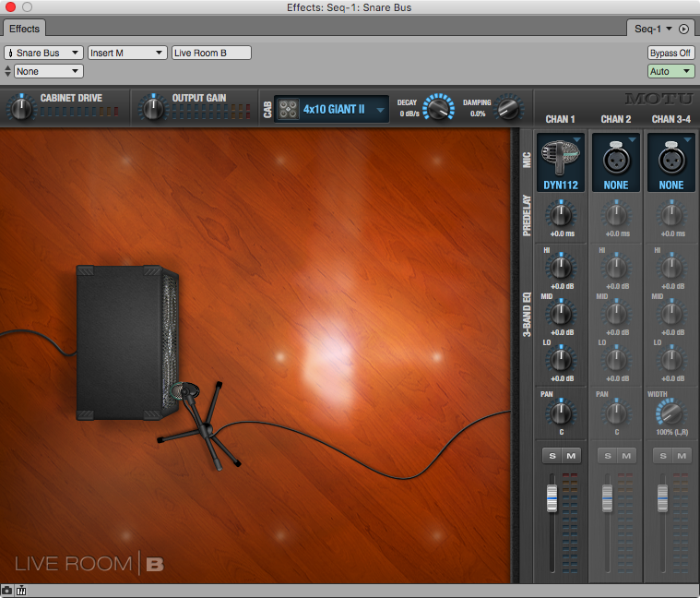Click Chan 3-4 HI EQ knob
Image resolution: width=700 pixels, height=598 pixels.
click(671, 268)
